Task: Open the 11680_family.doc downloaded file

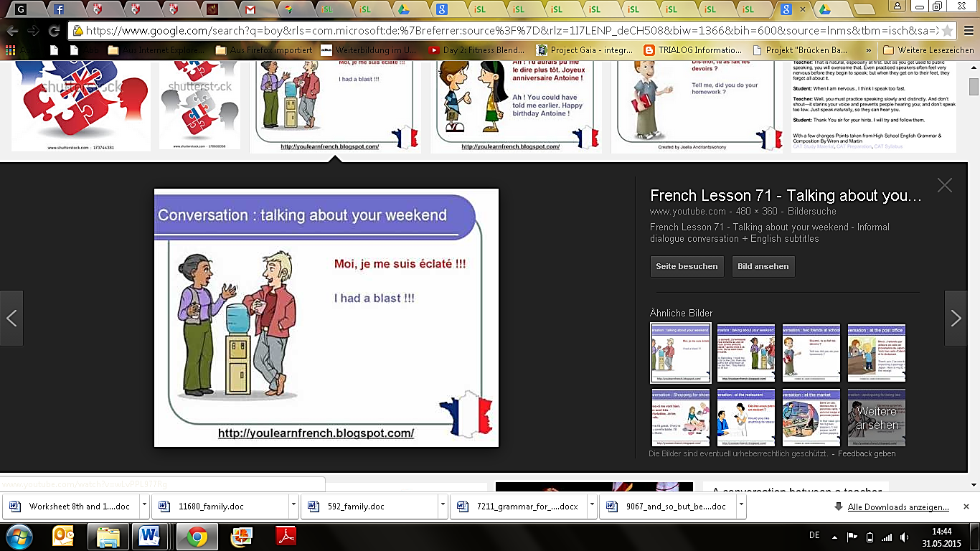Action: point(219,506)
